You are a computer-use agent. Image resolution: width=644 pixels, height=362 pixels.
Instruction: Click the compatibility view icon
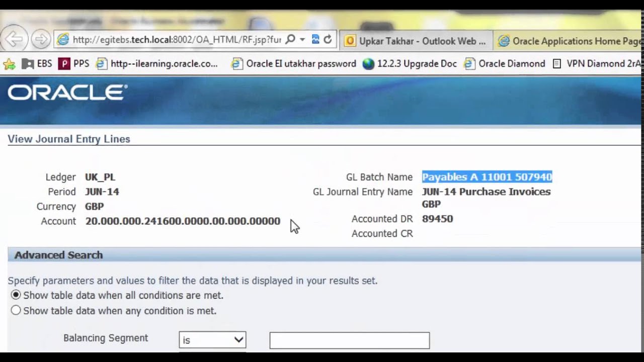(315, 39)
